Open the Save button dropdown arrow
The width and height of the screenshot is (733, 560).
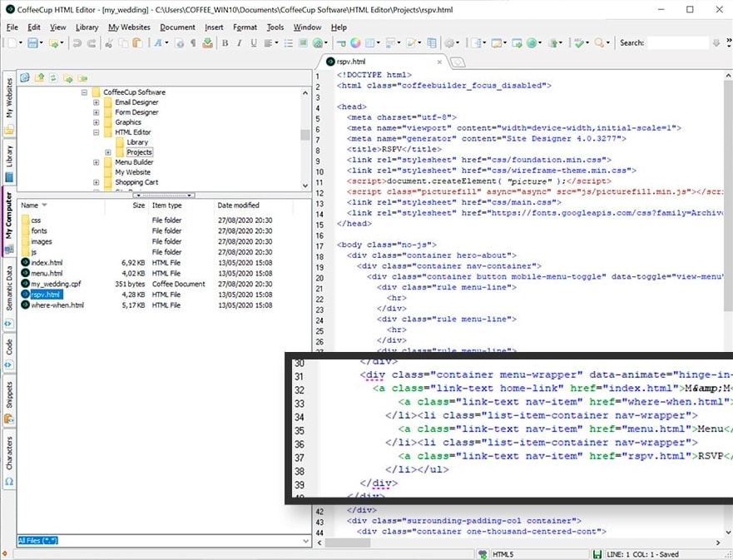(x=42, y=43)
